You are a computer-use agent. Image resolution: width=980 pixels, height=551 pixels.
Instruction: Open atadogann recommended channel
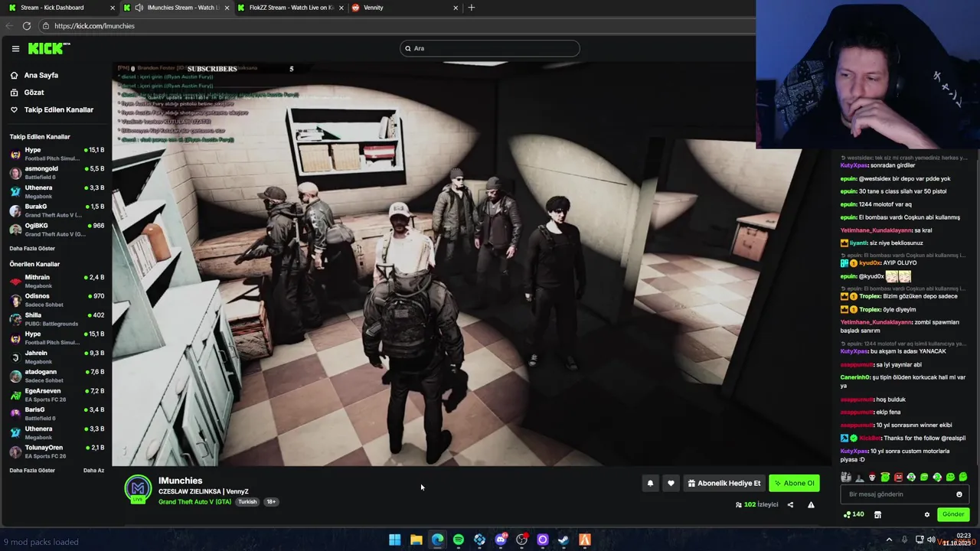point(57,376)
